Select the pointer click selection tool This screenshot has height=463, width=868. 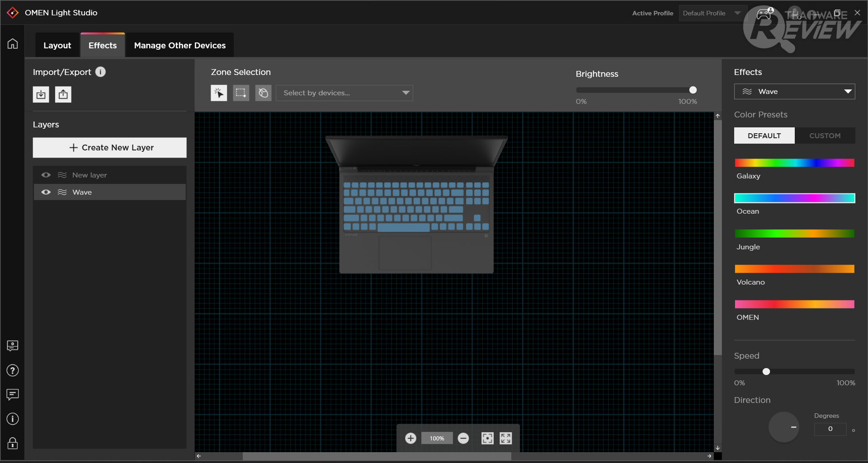[x=219, y=93]
